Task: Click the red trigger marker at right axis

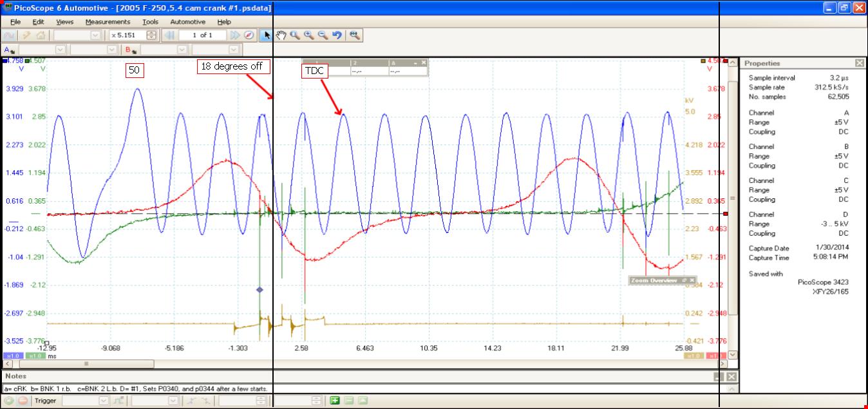Action: [726, 213]
